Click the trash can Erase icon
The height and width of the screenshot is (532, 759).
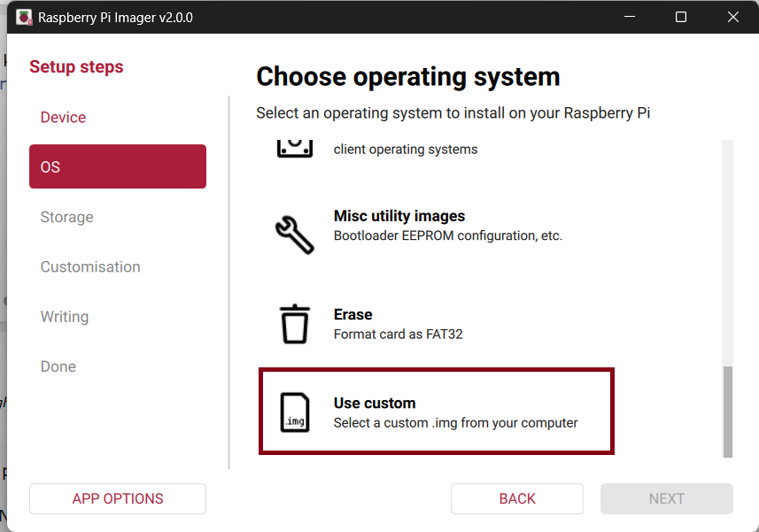tap(294, 324)
